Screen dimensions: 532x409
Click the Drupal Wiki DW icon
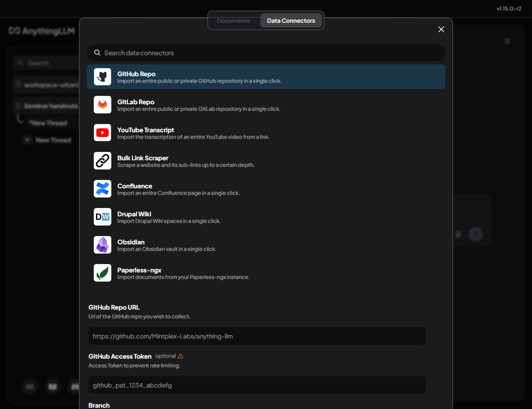click(x=103, y=217)
